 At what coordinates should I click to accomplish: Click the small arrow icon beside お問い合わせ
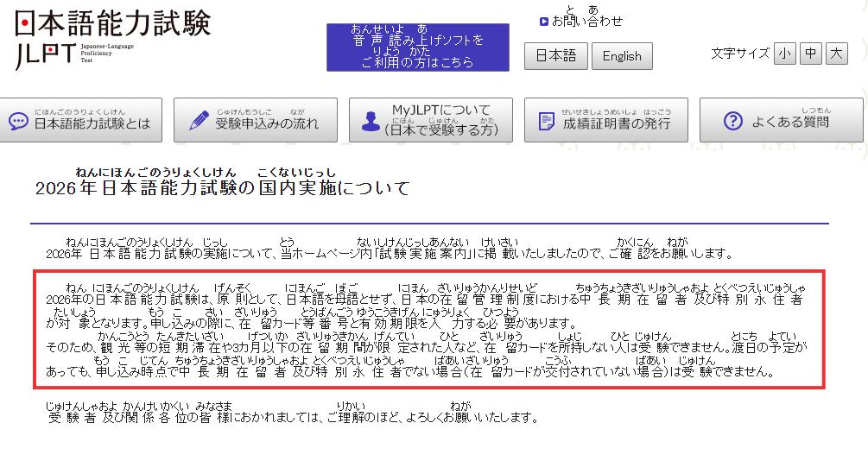(x=543, y=22)
